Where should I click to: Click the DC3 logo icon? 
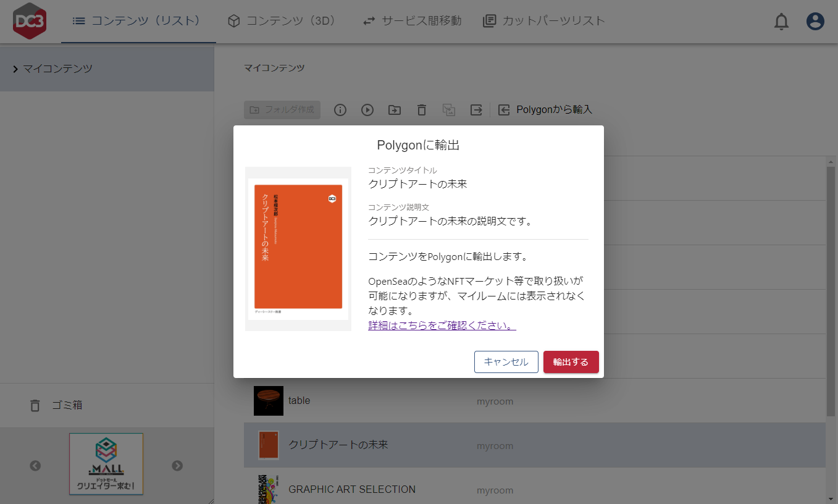coord(30,21)
